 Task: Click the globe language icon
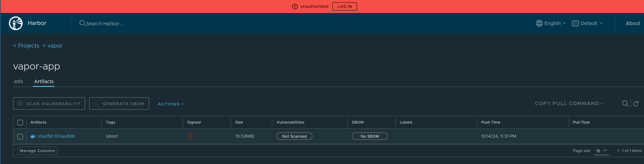[x=539, y=23]
